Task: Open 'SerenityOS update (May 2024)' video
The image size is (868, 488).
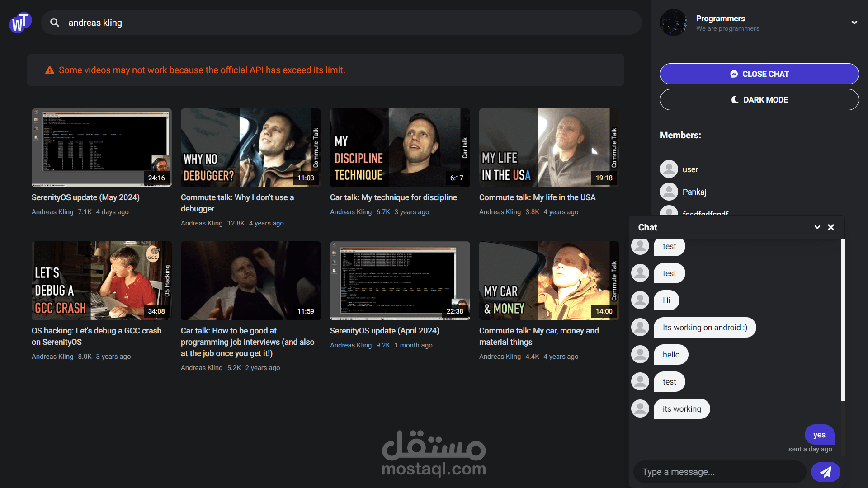Action: [101, 147]
